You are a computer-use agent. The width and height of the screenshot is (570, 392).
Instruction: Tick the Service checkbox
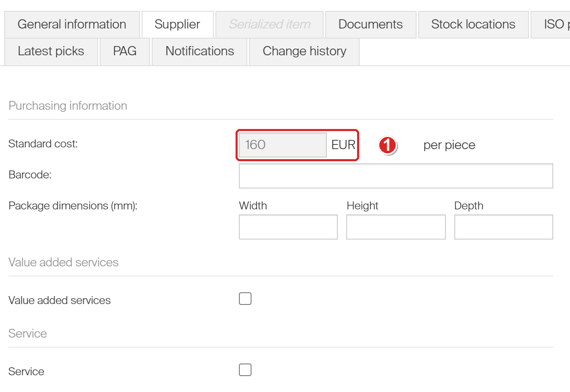coord(245,370)
